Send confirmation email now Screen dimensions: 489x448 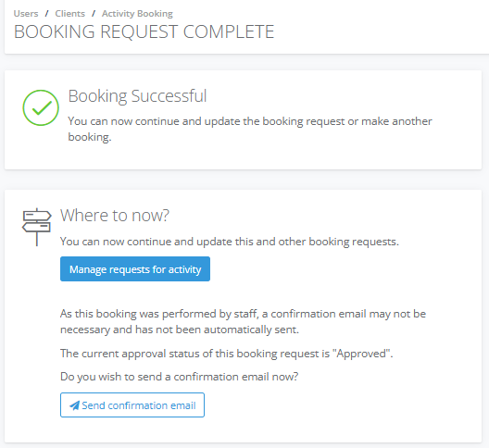132,405
